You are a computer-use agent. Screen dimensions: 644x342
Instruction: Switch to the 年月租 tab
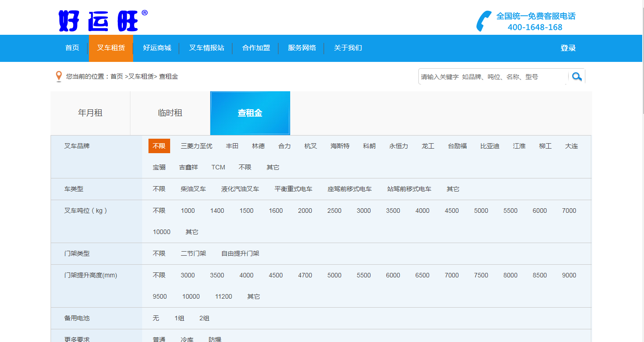pyautogui.click(x=90, y=113)
